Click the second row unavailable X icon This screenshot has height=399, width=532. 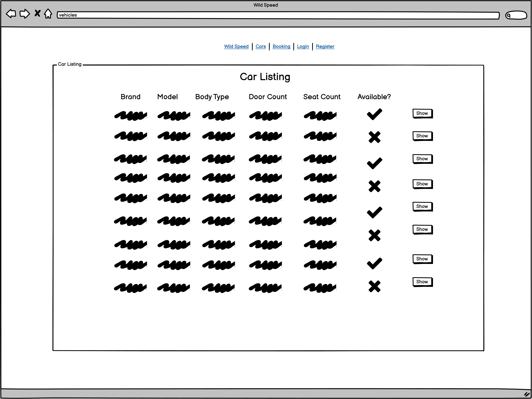pos(374,137)
